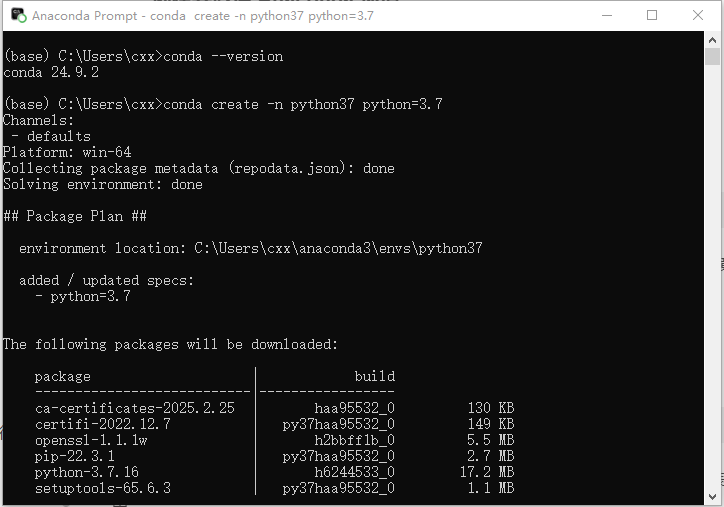
Task: Click the '## Package Plan ##' heading
Action: click(75, 216)
